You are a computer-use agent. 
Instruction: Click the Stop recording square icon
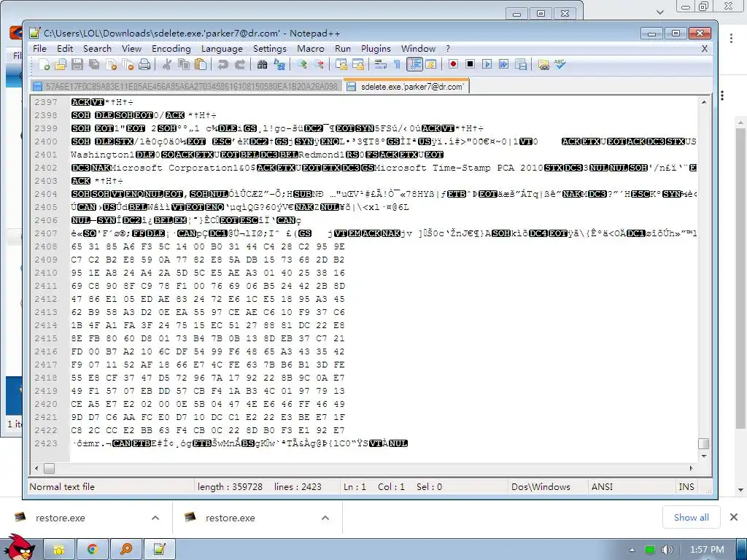click(x=471, y=64)
